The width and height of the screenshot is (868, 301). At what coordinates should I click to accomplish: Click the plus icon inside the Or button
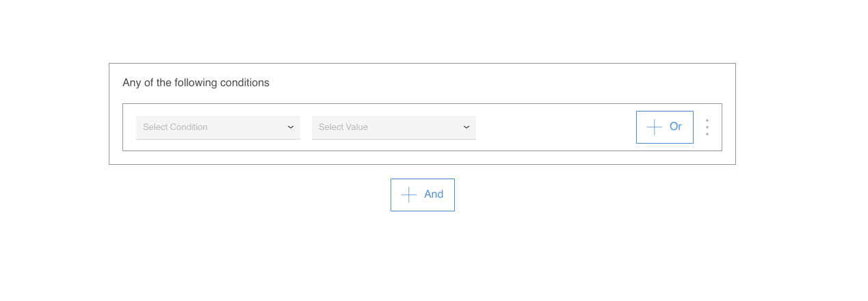(x=655, y=127)
